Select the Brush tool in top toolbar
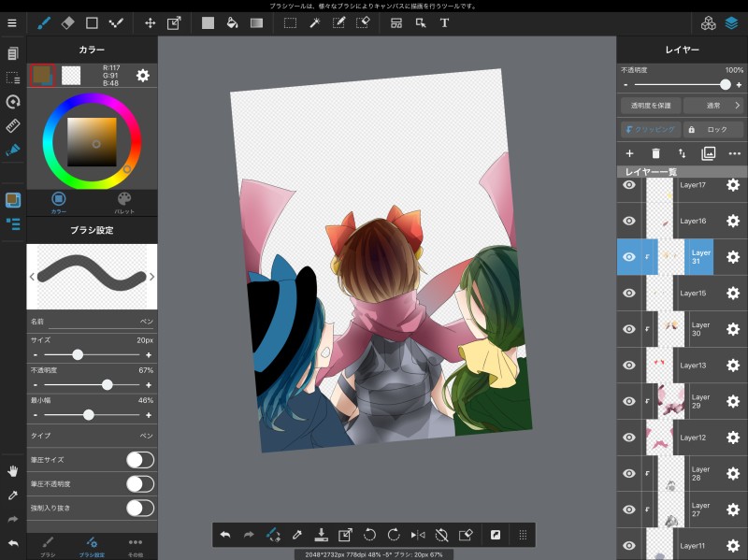Image resolution: width=748 pixels, height=560 pixels. pos(44,22)
